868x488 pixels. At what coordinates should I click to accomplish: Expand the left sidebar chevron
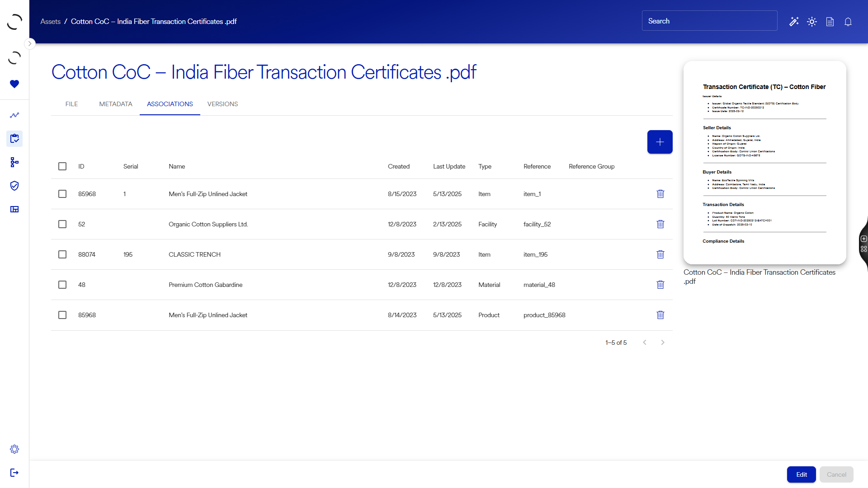pos(30,44)
